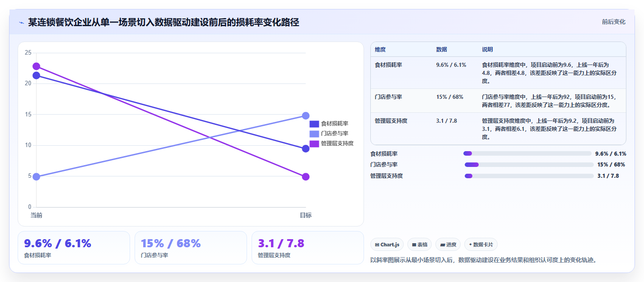Viewport: 644px width, 282px height.
Task: Click the 食材损耗率 point at 目标
Action: coord(305,148)
